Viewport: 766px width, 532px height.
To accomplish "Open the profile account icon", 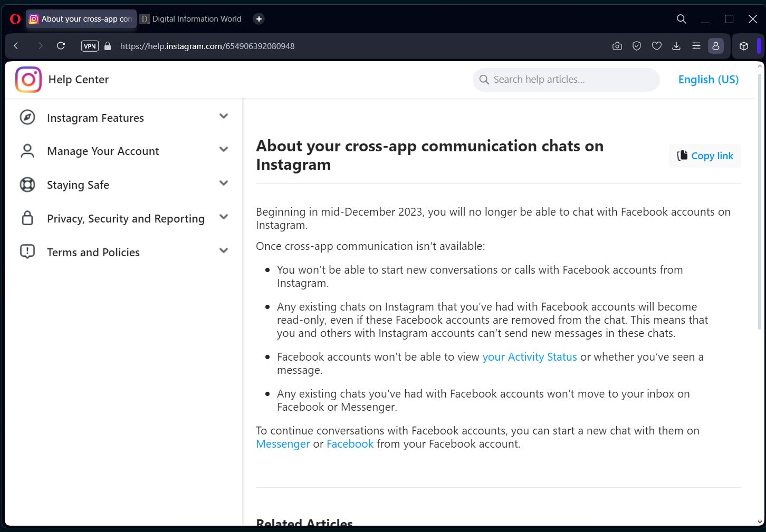I will [x=716, y=46].
